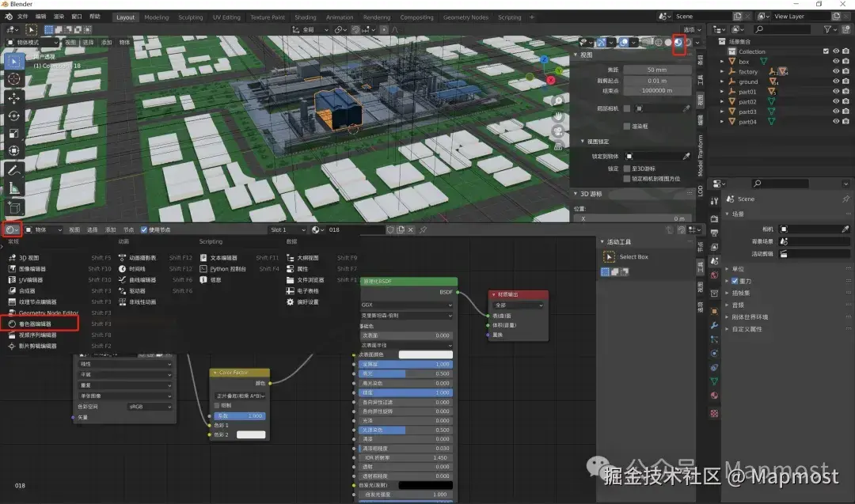Toggle the 使用节点 checkbox

144,229
